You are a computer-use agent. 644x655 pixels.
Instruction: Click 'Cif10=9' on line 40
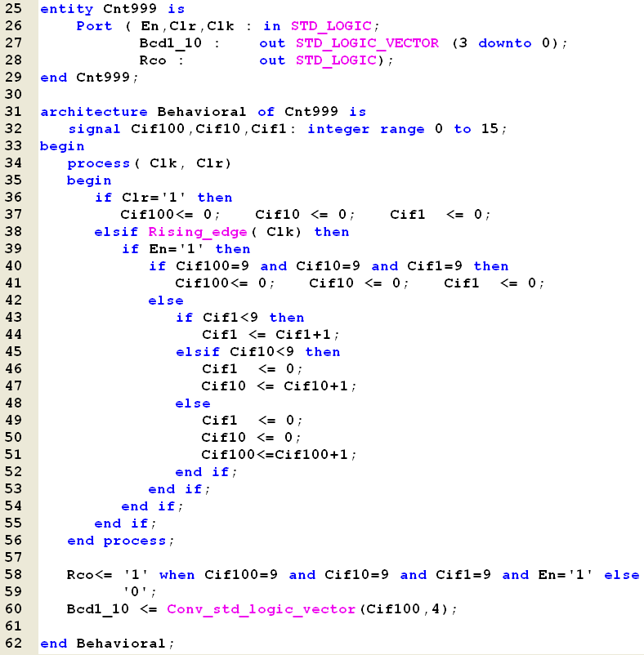[328, 266]
